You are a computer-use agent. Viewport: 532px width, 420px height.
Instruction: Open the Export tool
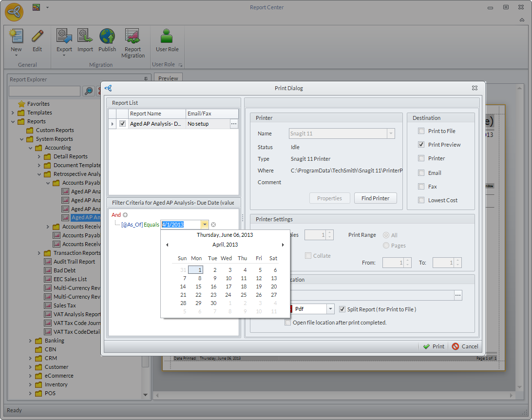click(64, 38)
